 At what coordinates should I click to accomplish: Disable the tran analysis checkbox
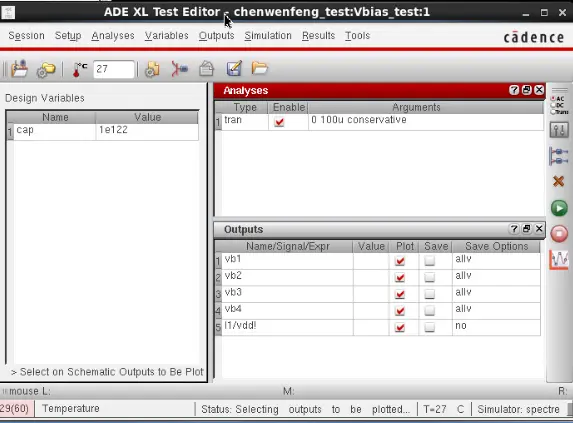click(279, 122)
